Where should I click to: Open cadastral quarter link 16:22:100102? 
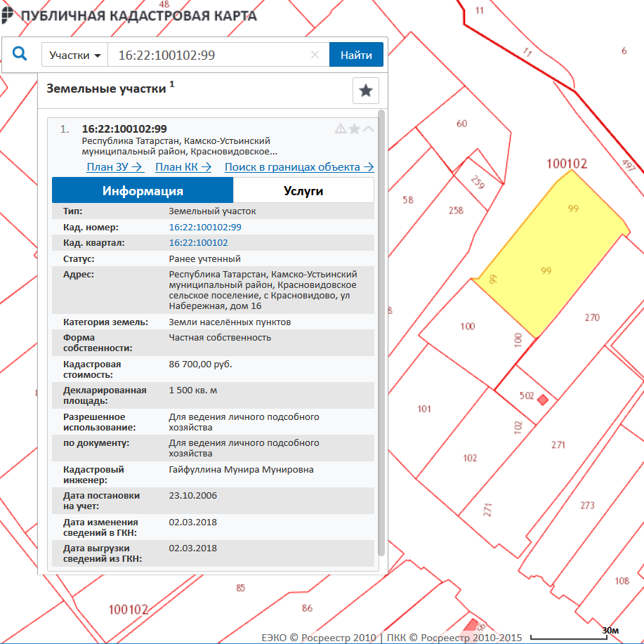click(198, 243)
